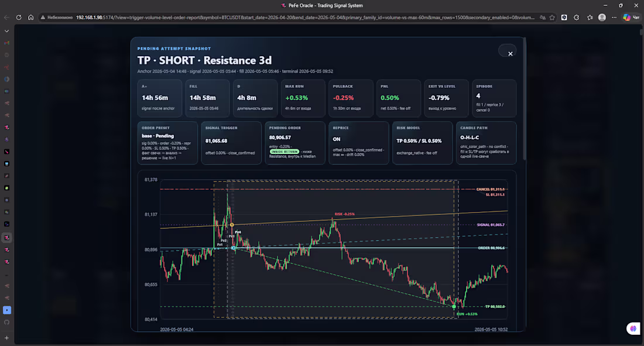Close the Pending Attempt Snapshot dialog
This screenshot has width=644, height=346.
pyautogui.click(x=510, y=53)
